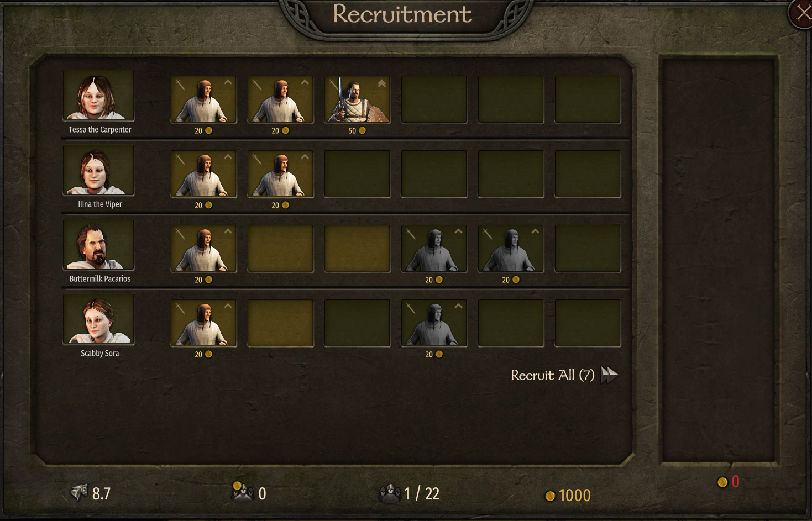Click the party speed icon showing 8.7

80,492
